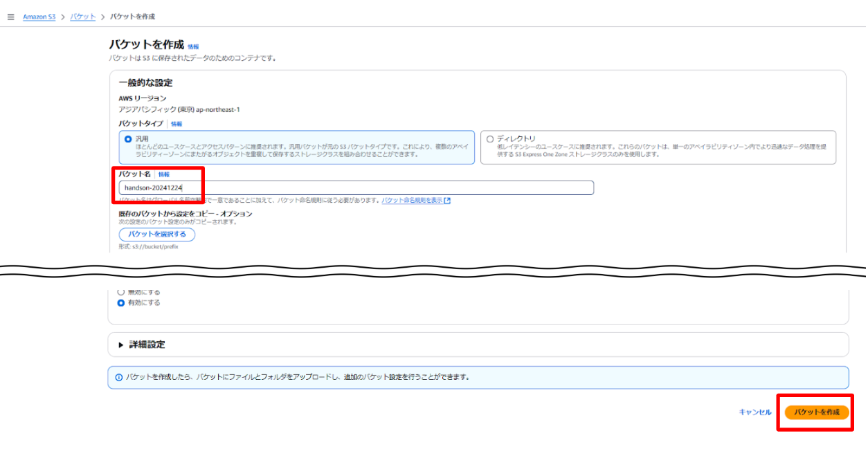Click the 形式: s3://bucket/prefix hint text
Viewport: 868px width, 458px height.
(x=148, y=247)
